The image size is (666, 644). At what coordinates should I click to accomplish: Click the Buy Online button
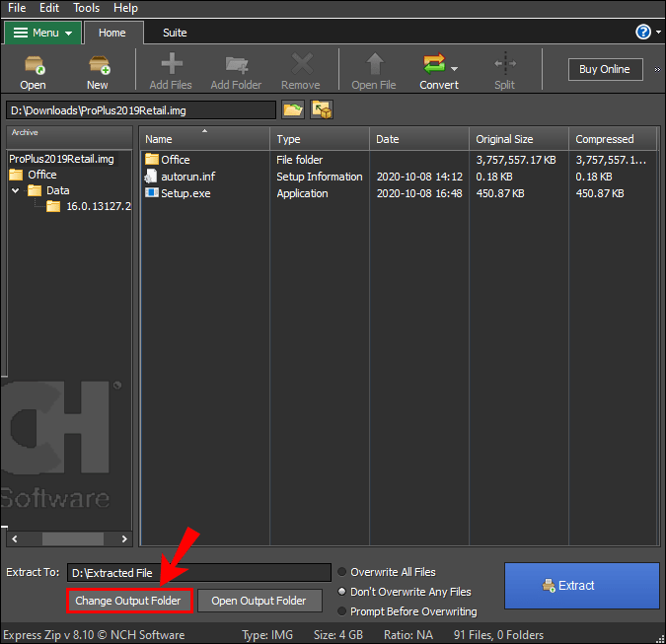[605, 69]
